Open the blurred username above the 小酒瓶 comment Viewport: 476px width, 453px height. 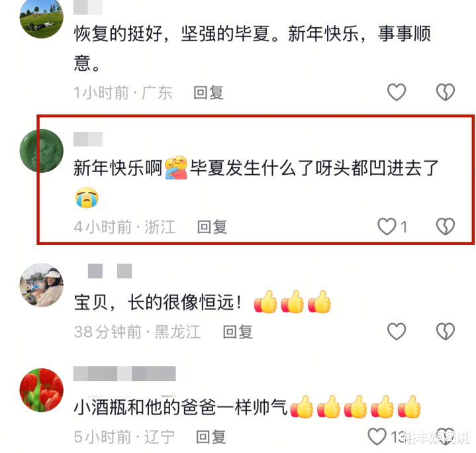124,374
